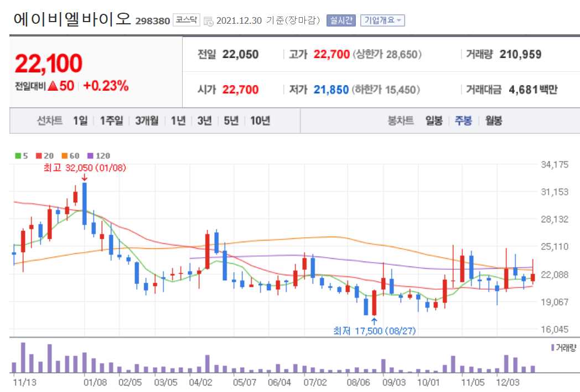Click the 하한가 15,450 text

(x=386, y=90)
